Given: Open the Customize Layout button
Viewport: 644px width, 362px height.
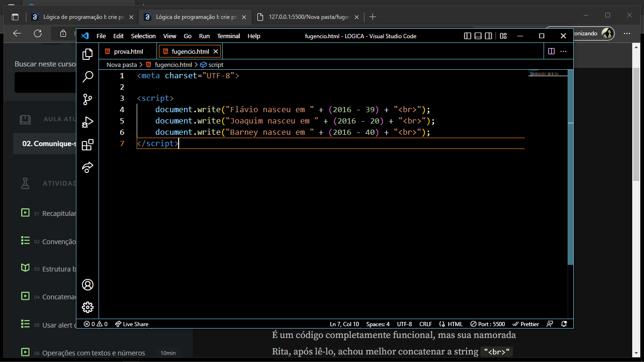Looking at the screenshot, I should [503, 36].
